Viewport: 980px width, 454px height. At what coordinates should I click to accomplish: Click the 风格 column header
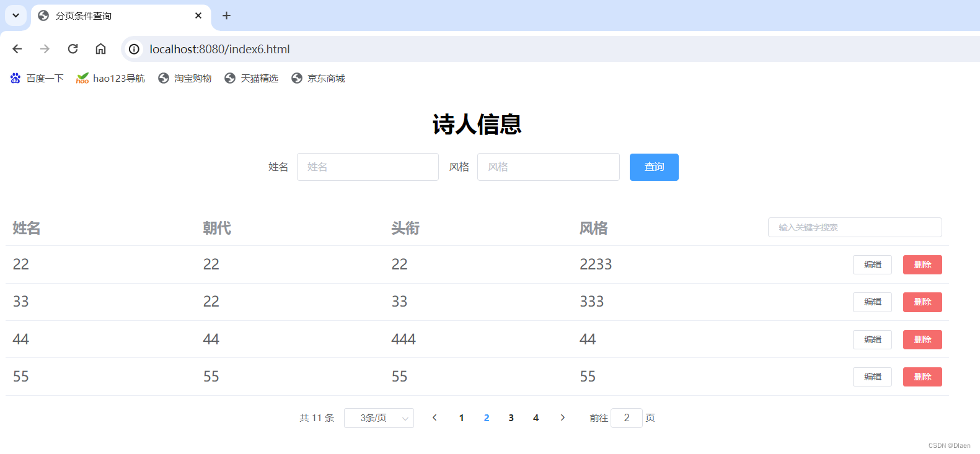tap(593, 228)
